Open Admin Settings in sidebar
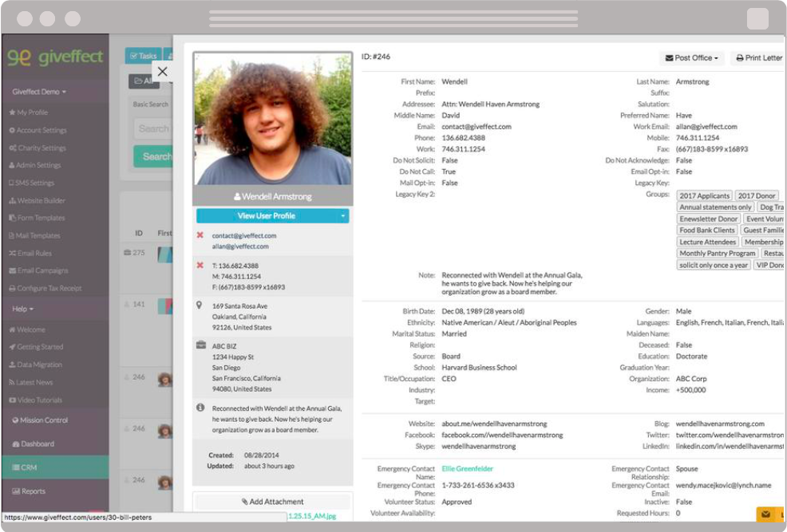The image size is (787, 532). tap(34, 165)
